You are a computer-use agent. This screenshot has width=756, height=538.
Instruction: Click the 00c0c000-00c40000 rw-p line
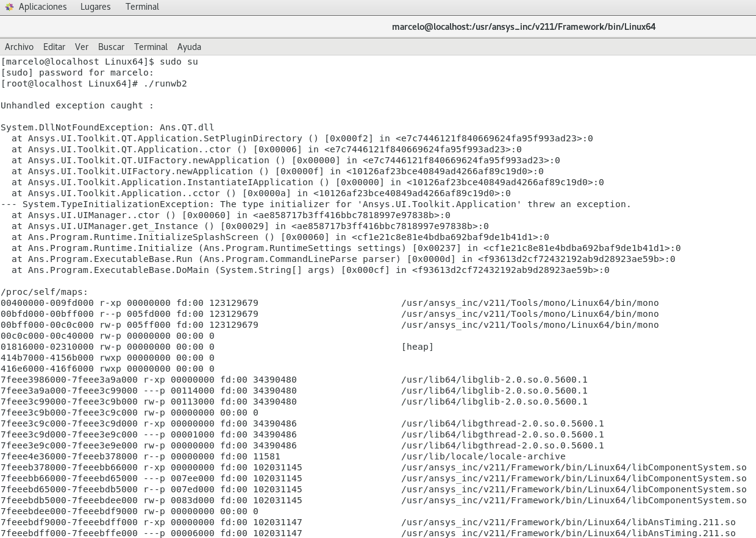(107, 336)
